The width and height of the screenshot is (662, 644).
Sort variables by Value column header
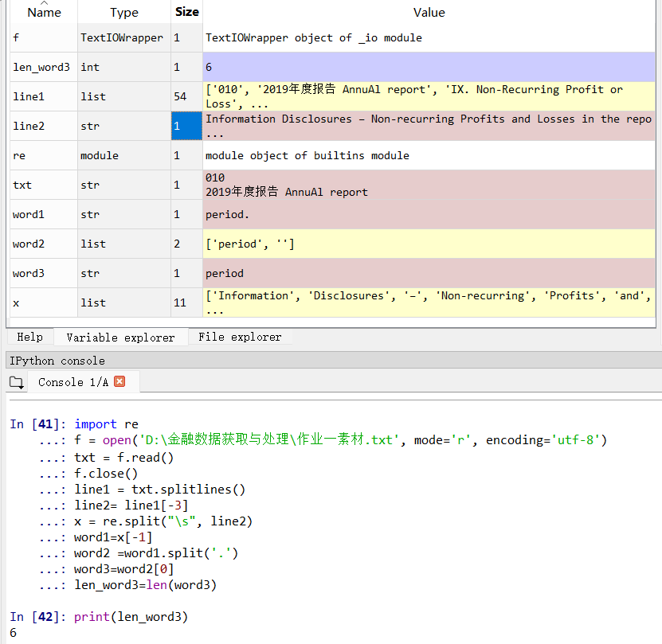pyautogui.click(x=429, y=12)
